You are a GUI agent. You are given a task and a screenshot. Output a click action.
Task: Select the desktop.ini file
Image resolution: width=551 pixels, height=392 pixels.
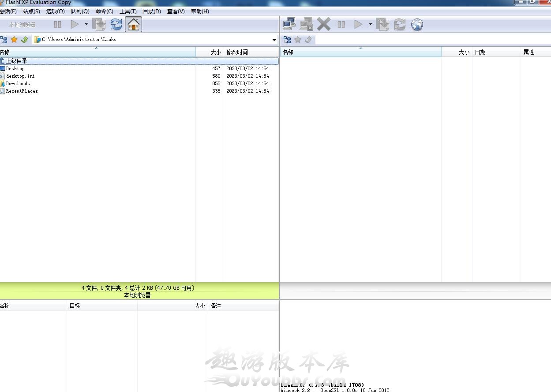pyautogui.click(x=139, y=76)
